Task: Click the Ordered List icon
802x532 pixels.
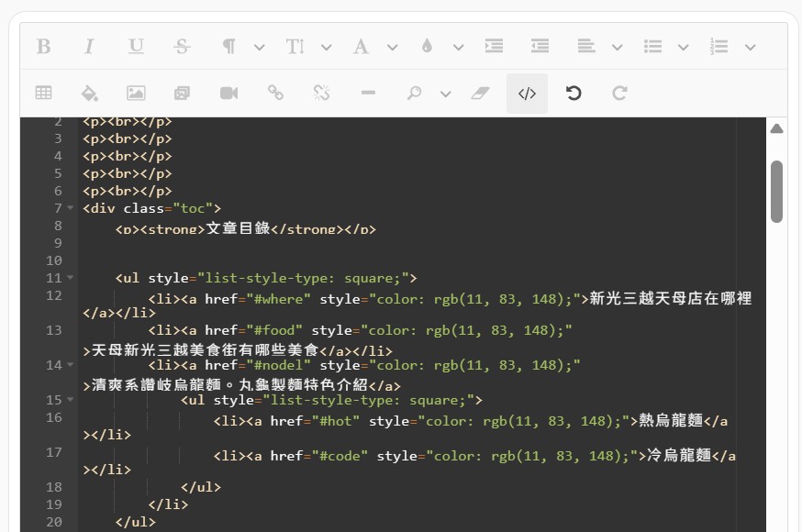Action: 718,47
